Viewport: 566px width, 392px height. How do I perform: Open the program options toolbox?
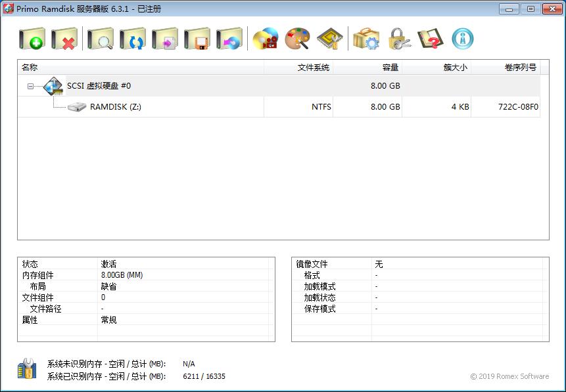[x=366, y=38]
